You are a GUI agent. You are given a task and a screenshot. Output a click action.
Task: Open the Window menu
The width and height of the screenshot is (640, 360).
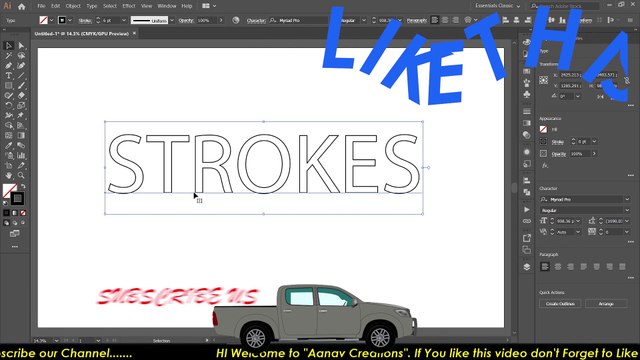(x=167, y=6)
